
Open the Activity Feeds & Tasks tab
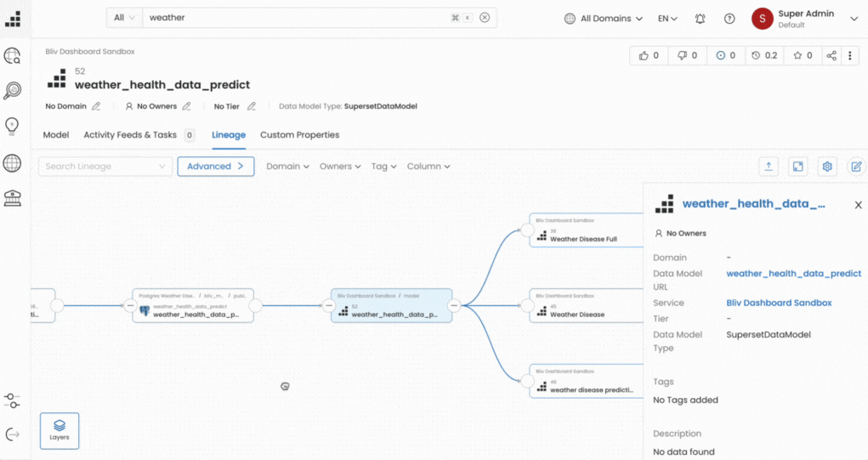[x=139, y=134]
